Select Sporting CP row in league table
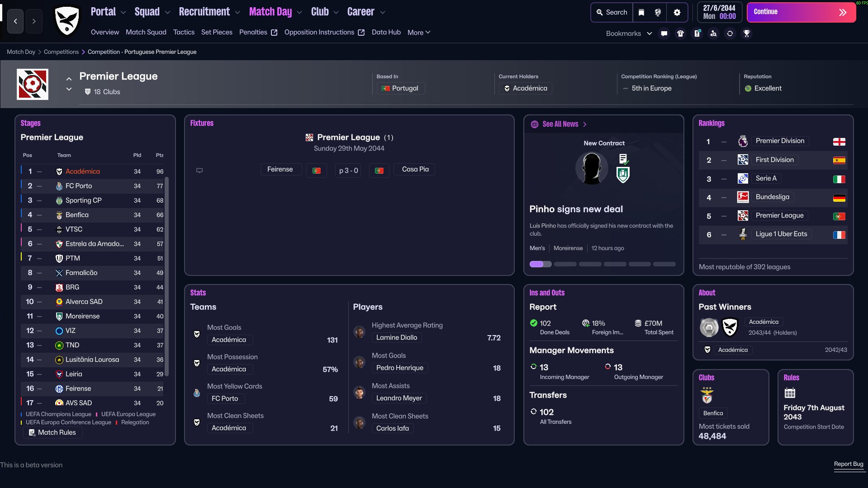 pyautogui.click(x=93, y=200)
